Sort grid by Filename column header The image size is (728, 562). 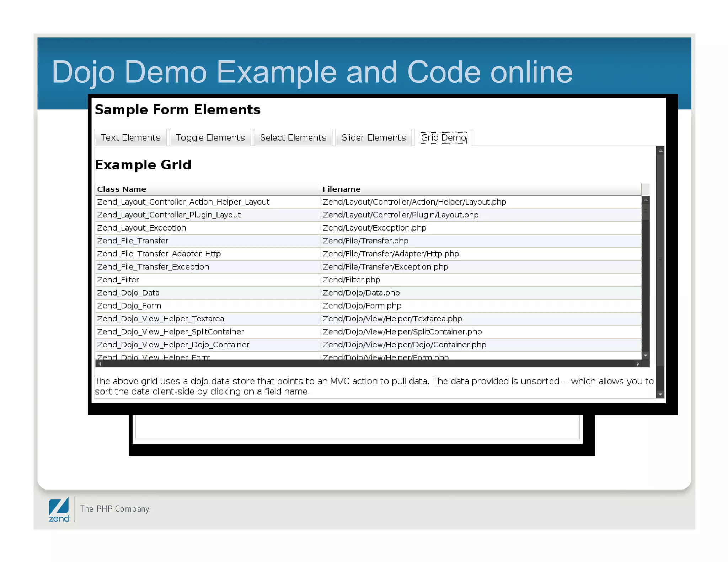[x=481, y=189]
